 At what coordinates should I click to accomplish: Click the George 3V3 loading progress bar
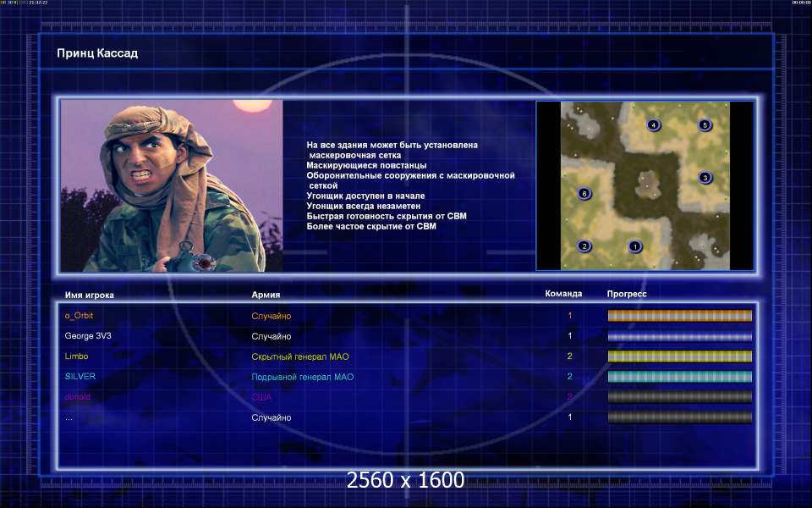(679, 336)
